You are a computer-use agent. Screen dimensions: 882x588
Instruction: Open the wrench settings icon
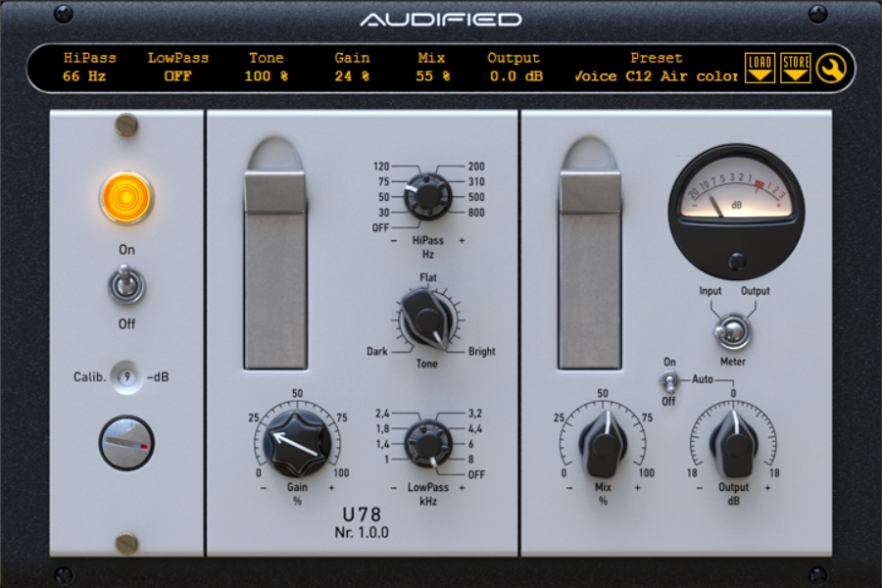pos(831,69)
